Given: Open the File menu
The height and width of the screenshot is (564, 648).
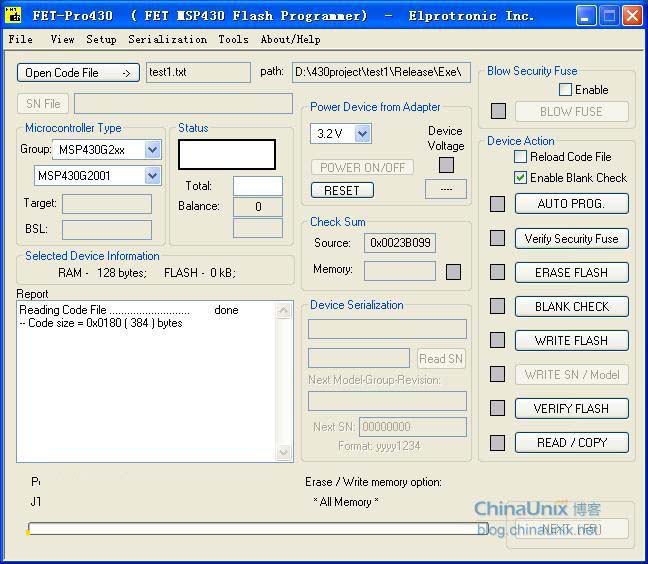Looking at the screenshot, I should (x=21, y=39).
